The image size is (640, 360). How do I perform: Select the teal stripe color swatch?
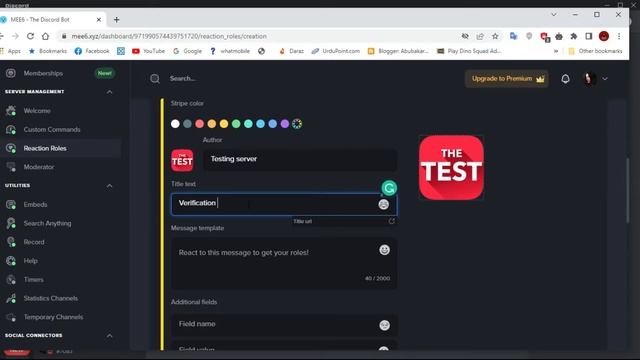248,124
